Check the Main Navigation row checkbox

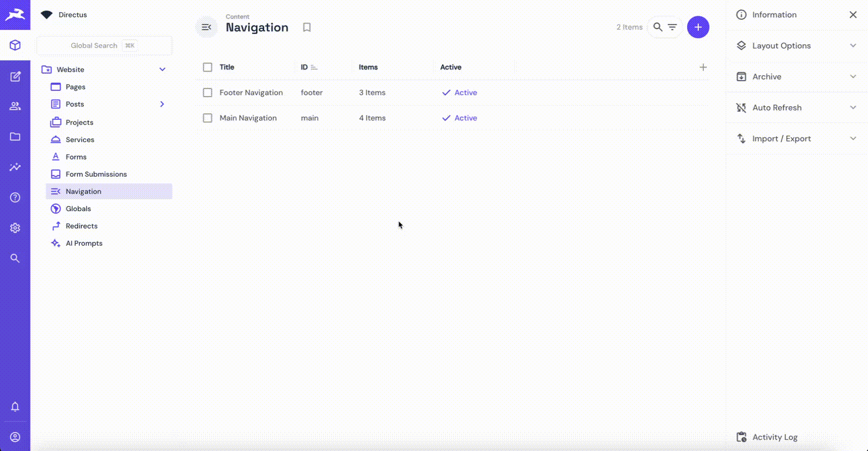(207, 118)
